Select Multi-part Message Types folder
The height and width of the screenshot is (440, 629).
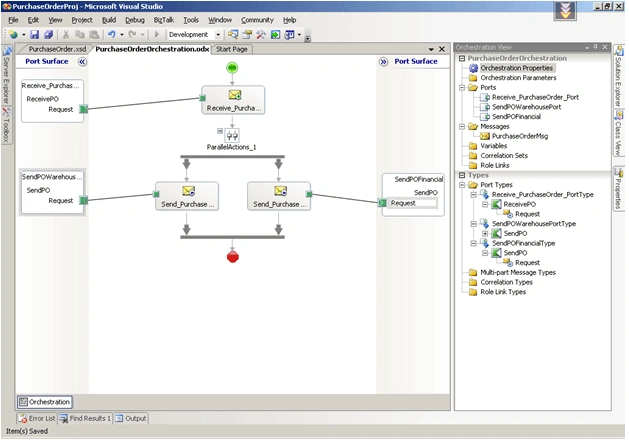click(x=518, y=273)
